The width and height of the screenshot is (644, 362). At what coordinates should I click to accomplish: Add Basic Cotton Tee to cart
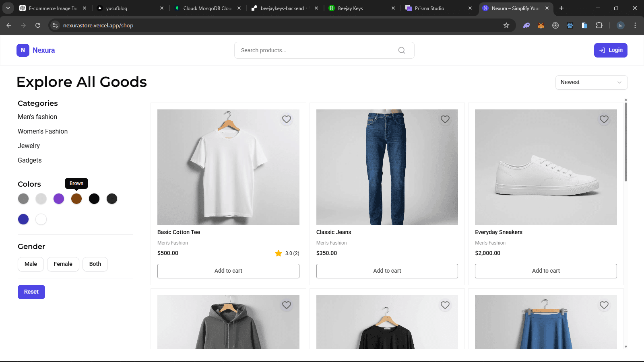click(228, 271)
